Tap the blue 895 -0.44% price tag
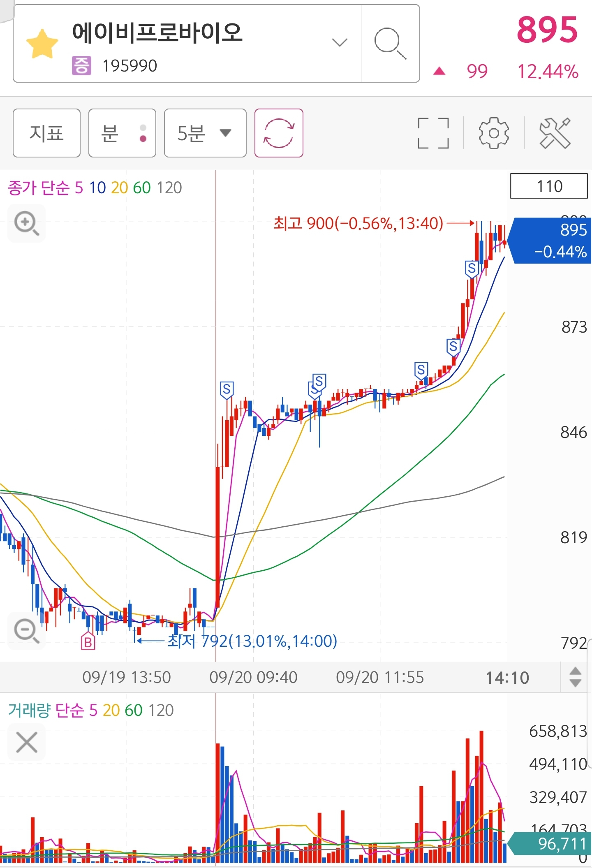This screenshot has width=592, height=868. 550,241
